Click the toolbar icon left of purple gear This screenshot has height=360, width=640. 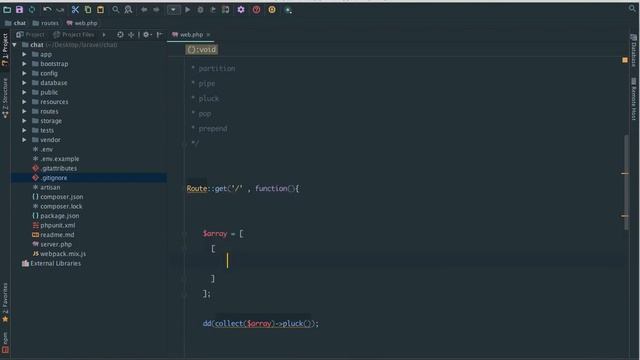click(x=226, y=9)
